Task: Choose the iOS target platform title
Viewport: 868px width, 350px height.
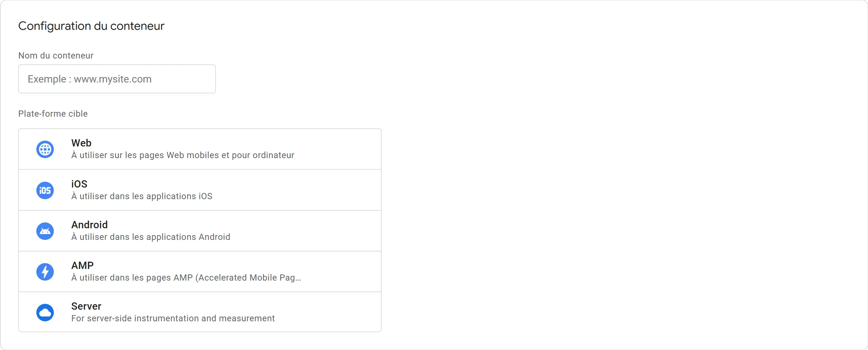Action: pyautogui.click(x=79, y=184)
